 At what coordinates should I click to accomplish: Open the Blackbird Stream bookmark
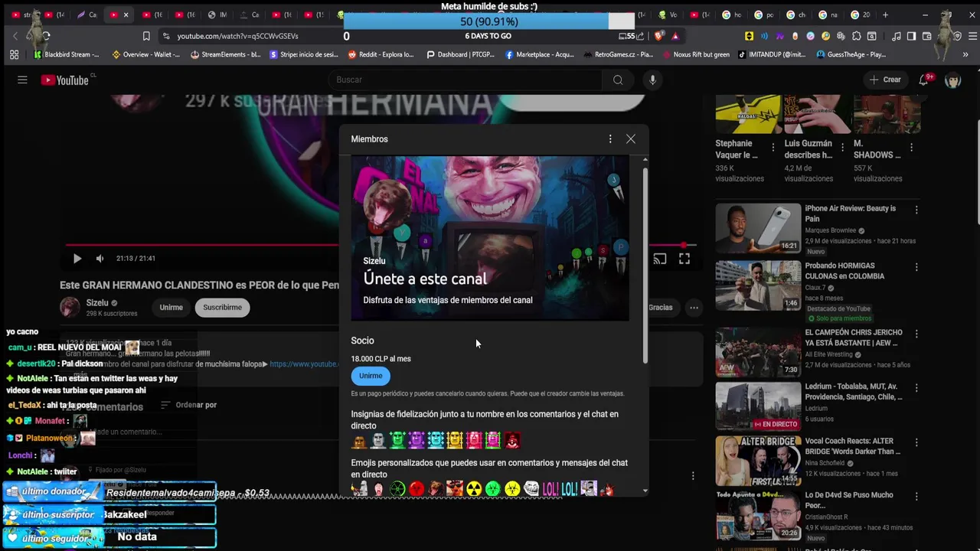pyautogui.click(x=67, y=54)
